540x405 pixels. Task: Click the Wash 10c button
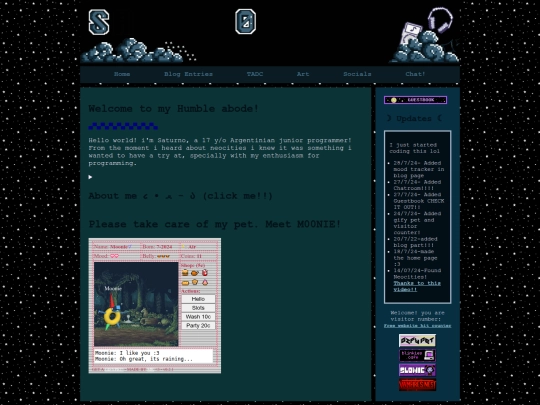coord(198,316)
